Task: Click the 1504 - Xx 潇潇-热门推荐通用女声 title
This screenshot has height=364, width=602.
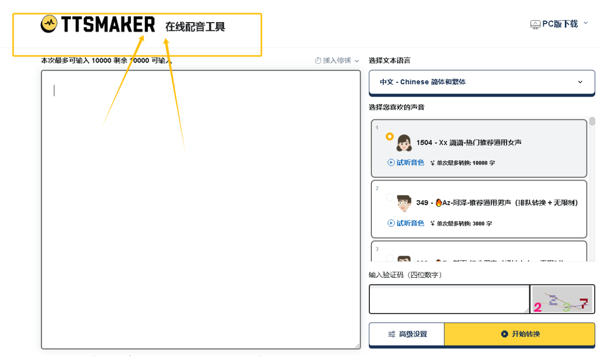Action: click(469, 143)
